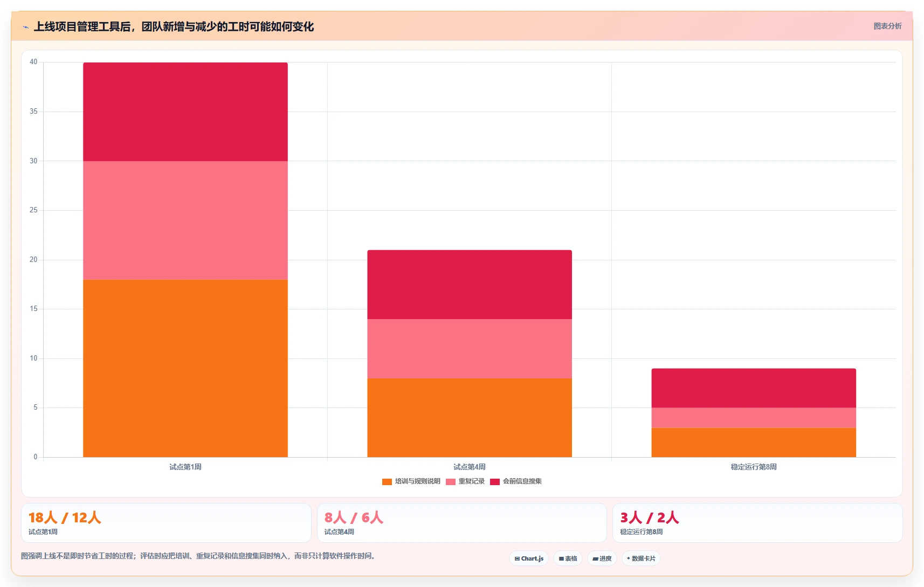This screenshot has height=587, width=924.
Task: Click the y-axis tick label 25
Action: [x=33, y=210]
